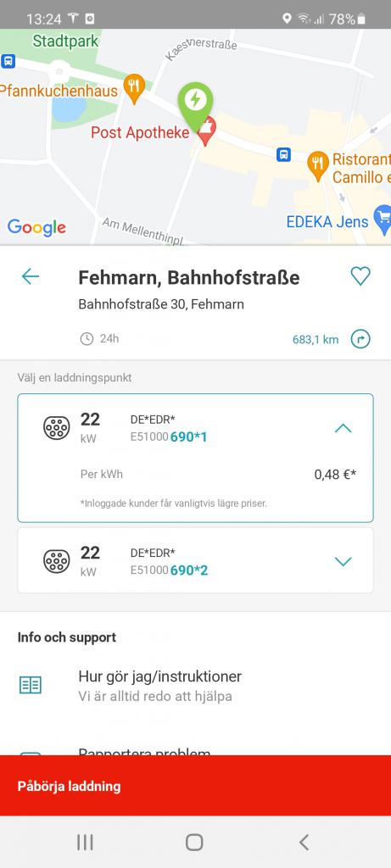Toggle the heart favorite icon
Screen dimensions: 391x868
pyautogui.click(x=360, y=275)
